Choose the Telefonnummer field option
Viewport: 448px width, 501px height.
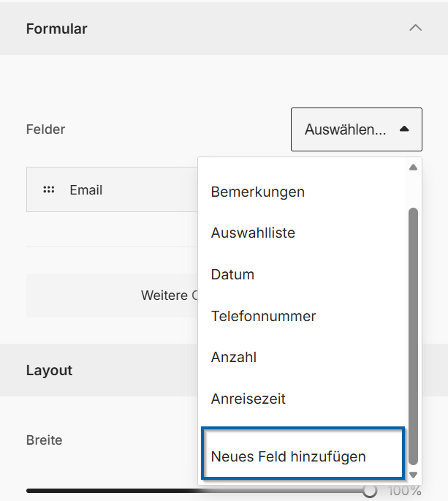263,317
